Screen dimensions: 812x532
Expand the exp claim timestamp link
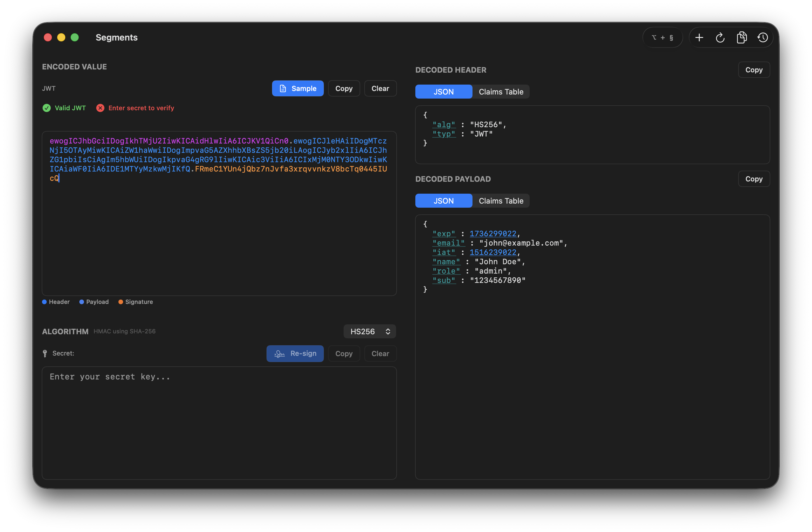493,233
